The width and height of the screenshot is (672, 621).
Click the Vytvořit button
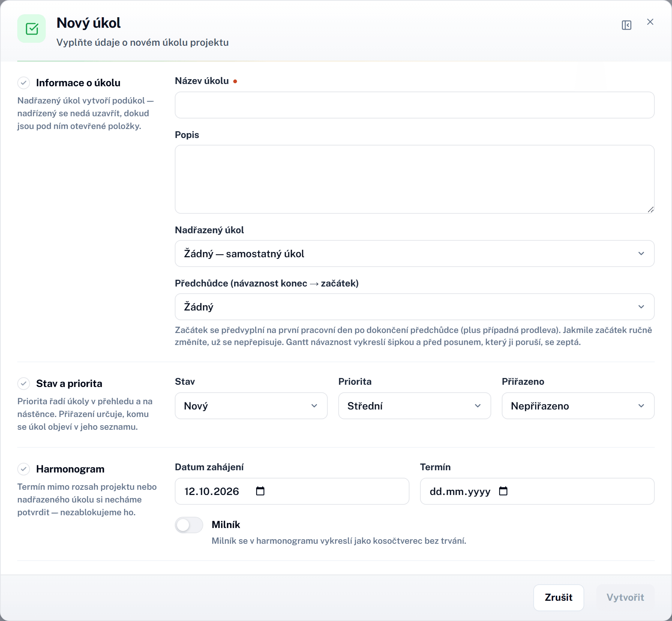(x=625, y=597)
